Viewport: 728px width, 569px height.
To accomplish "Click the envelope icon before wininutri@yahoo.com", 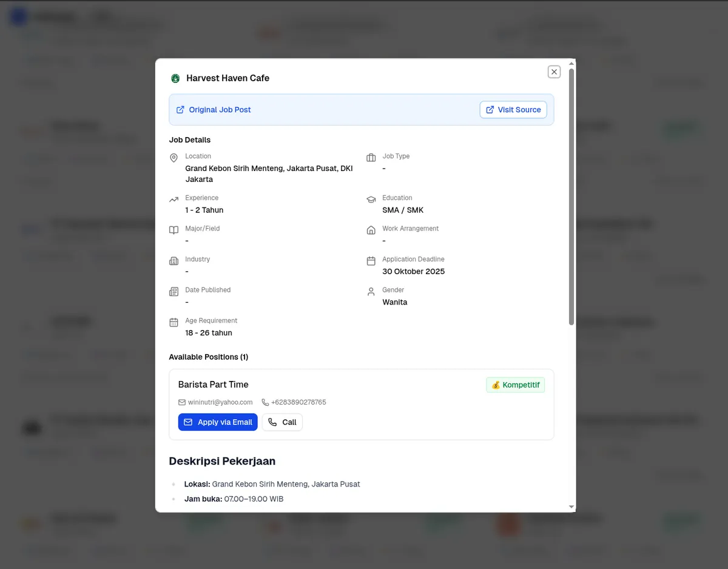I will (181, 402).
